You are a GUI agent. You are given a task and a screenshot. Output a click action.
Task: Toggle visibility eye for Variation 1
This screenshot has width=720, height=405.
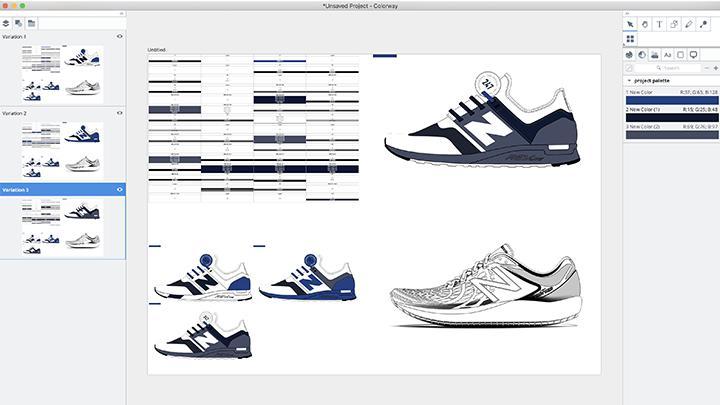[x=119, y=37]
